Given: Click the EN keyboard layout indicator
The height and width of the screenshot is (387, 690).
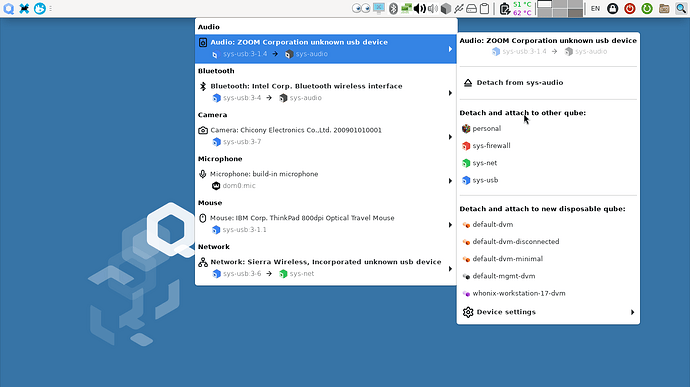Looking at the screenshot, I should point(595,8).
